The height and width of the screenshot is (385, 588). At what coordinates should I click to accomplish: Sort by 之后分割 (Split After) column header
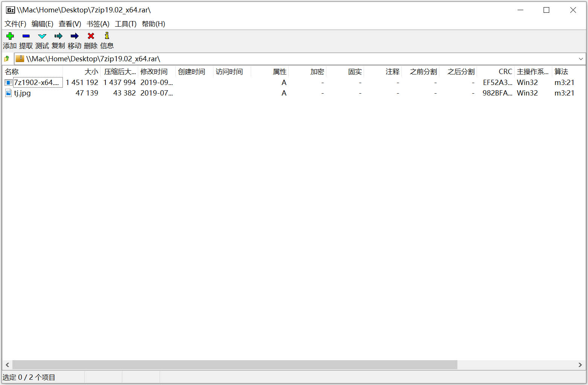coord(458,72)
